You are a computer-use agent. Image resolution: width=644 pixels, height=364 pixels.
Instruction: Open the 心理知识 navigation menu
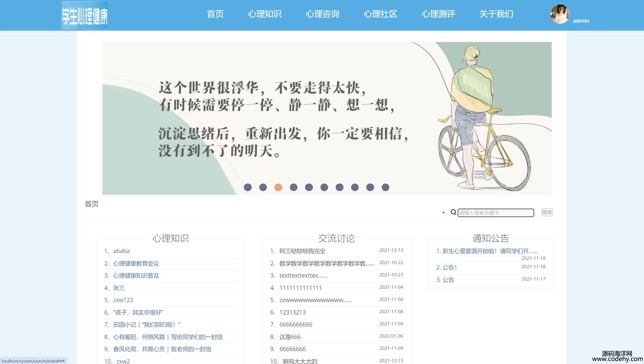tap(265, 14)
